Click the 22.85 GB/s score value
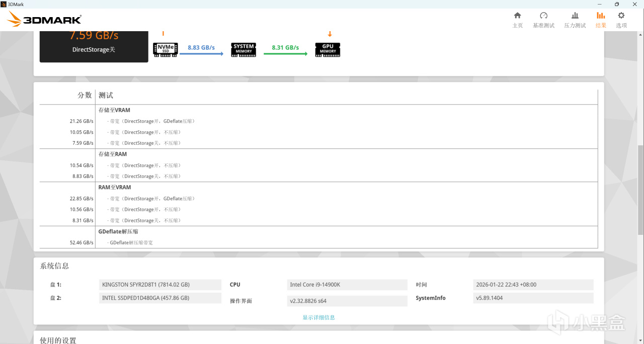Viewport: 644px width, 344px height. [82, 199]
